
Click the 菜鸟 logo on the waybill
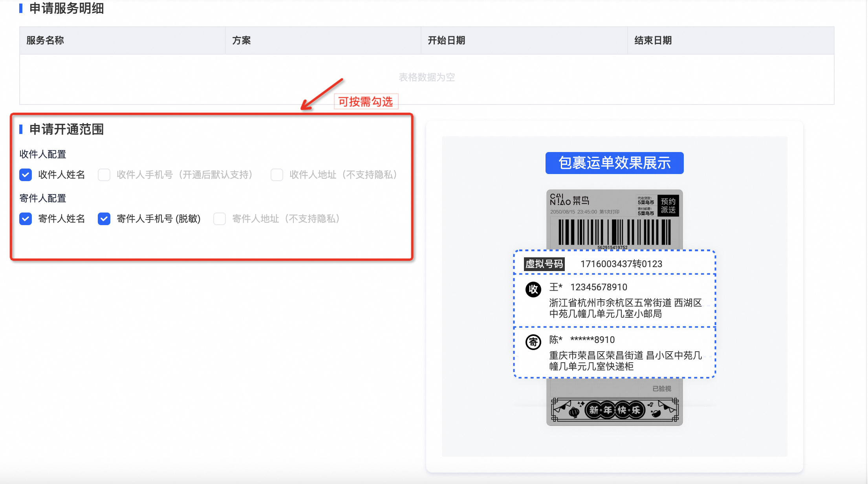pyautogui.click(x=570, y=200)
